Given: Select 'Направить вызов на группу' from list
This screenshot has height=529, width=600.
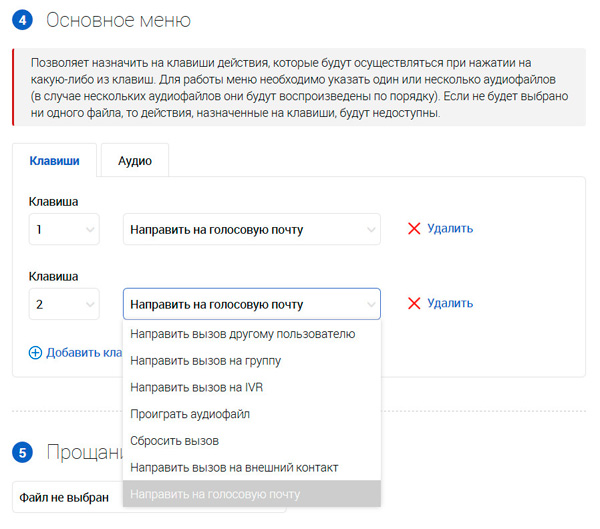Looking at the screenshot, I should pos(205,360).
